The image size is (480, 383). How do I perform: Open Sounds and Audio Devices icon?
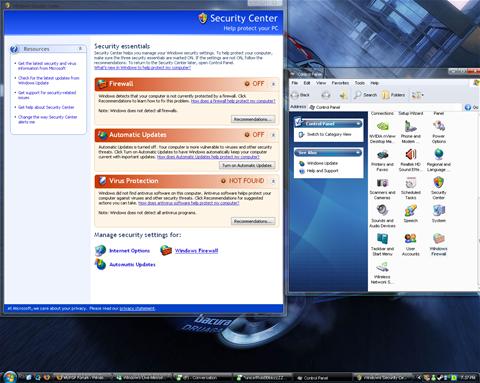(x=382, y=216)
